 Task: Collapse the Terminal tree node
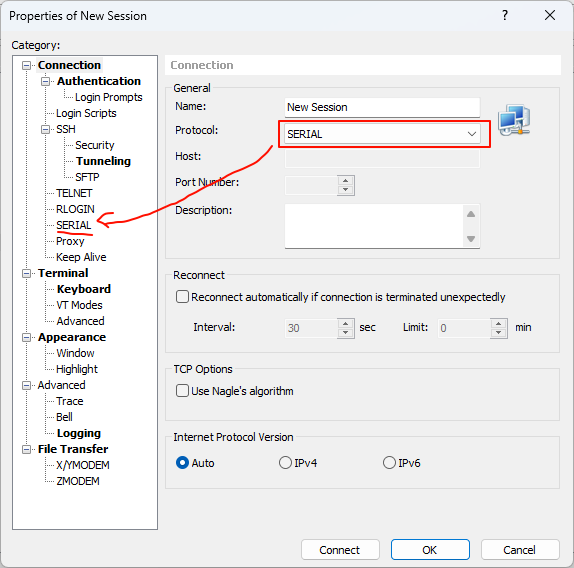pos(26,273)
